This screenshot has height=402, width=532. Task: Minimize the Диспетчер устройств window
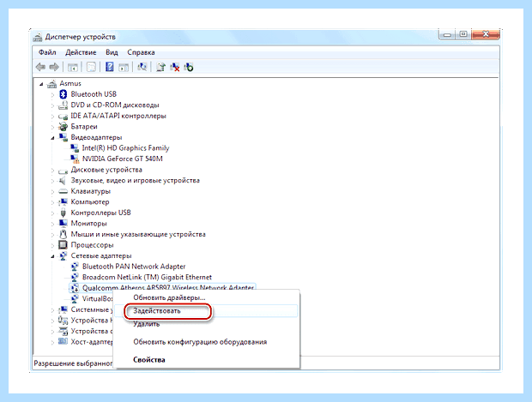[448, 34]
